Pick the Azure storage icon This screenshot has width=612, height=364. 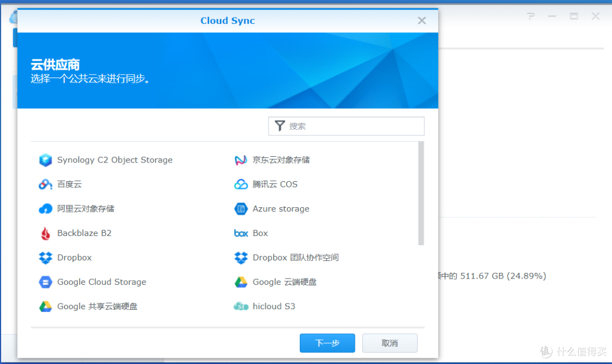(x=241, y=209)
